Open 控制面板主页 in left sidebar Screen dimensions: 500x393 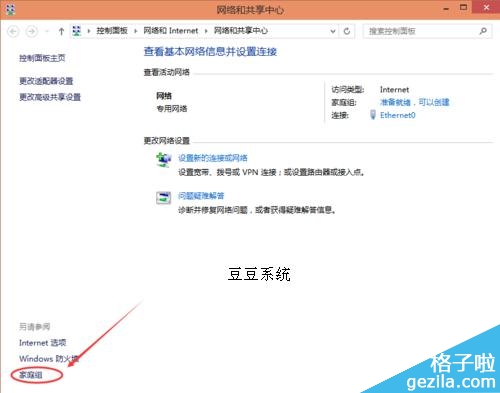coord(42,58)
